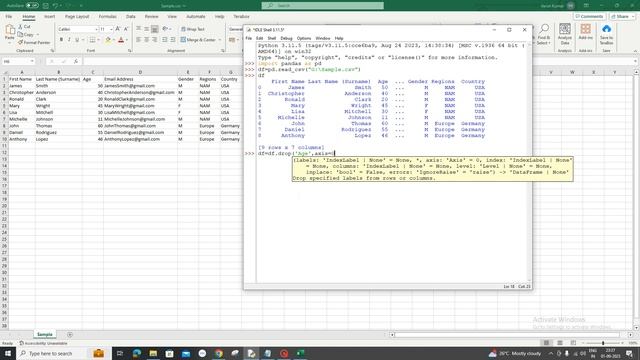Image resolution: width=640 pixels, height=360 pixels.
Task: Open the Paste options dropdown arrow
Action: [10, 42]
